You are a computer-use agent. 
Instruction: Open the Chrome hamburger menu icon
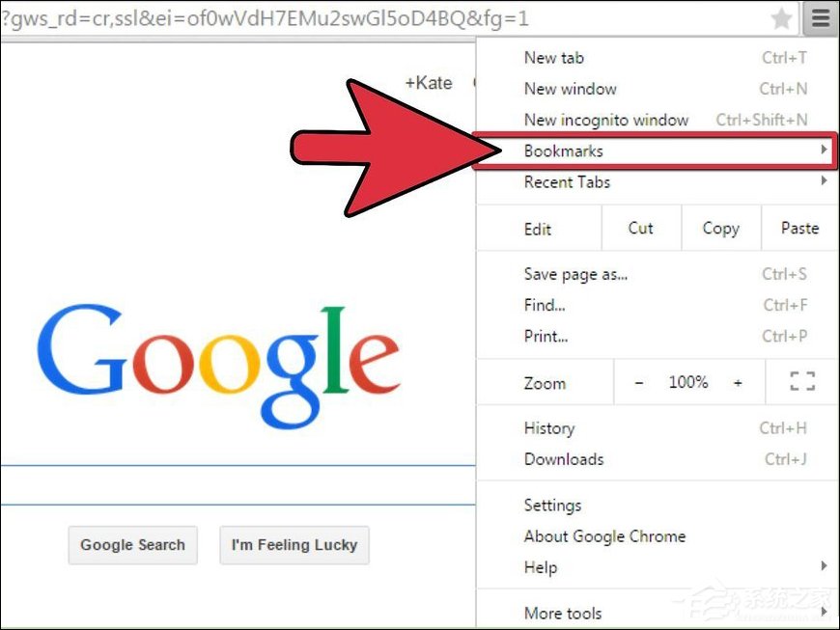pos(820,18)
